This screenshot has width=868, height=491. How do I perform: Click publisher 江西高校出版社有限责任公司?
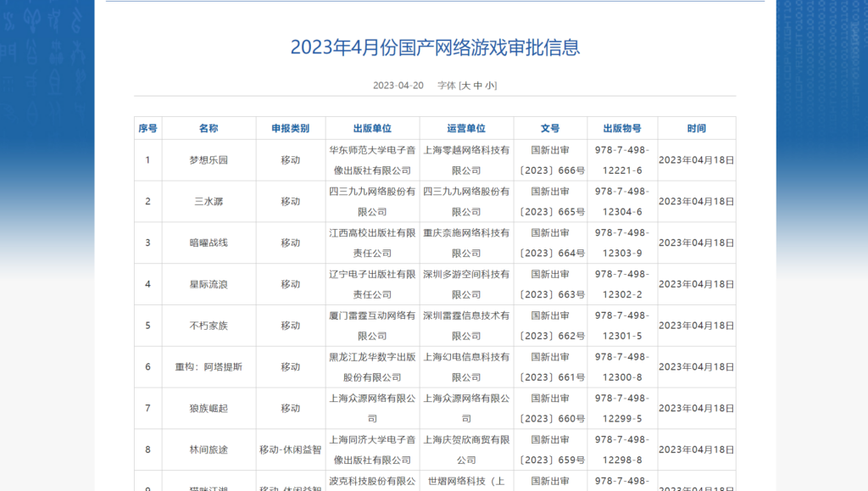click(x=373, y=243)
